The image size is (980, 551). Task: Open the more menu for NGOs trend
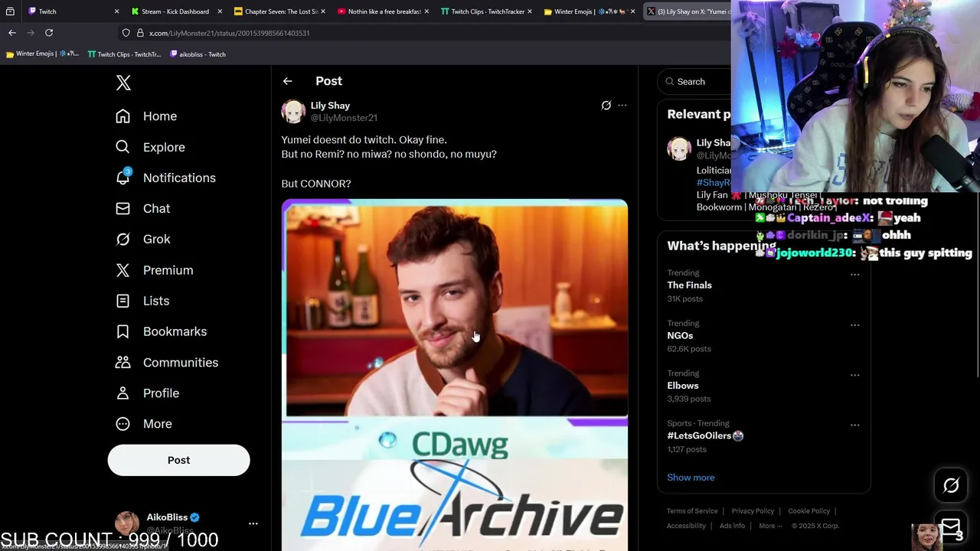(x=854, y=325)
